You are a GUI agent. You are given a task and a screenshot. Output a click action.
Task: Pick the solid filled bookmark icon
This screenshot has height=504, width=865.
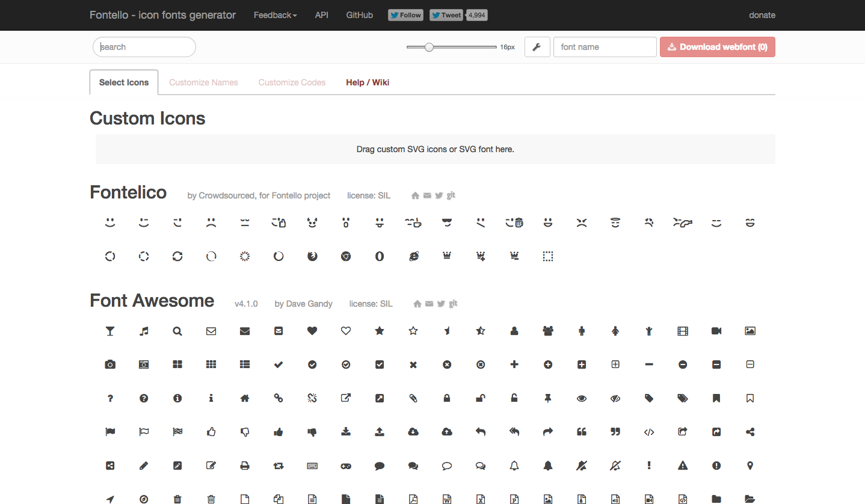coord(716,398)
